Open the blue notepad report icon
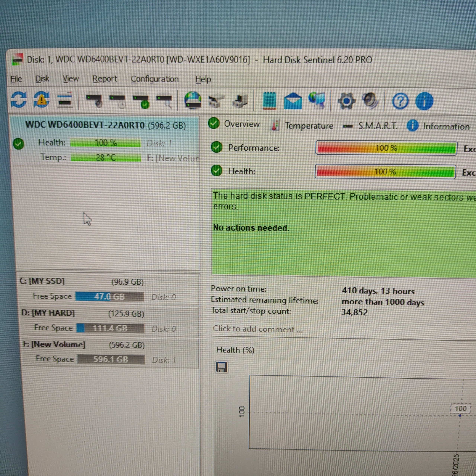This screenshot has width=476, height=476. click(269, 101)
